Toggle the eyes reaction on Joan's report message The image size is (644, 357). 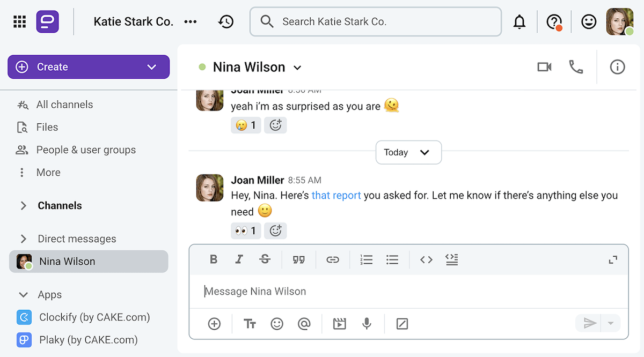pyautogui.click(x=246, y=230)
